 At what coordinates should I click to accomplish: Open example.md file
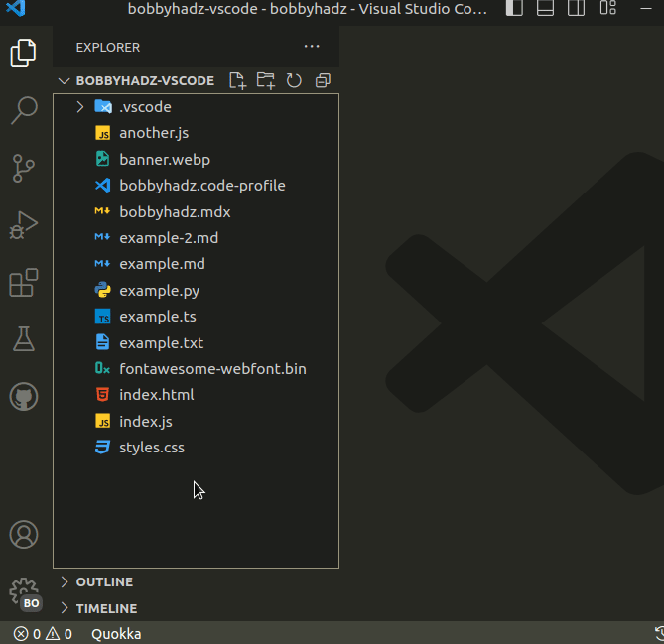point(197,264)
